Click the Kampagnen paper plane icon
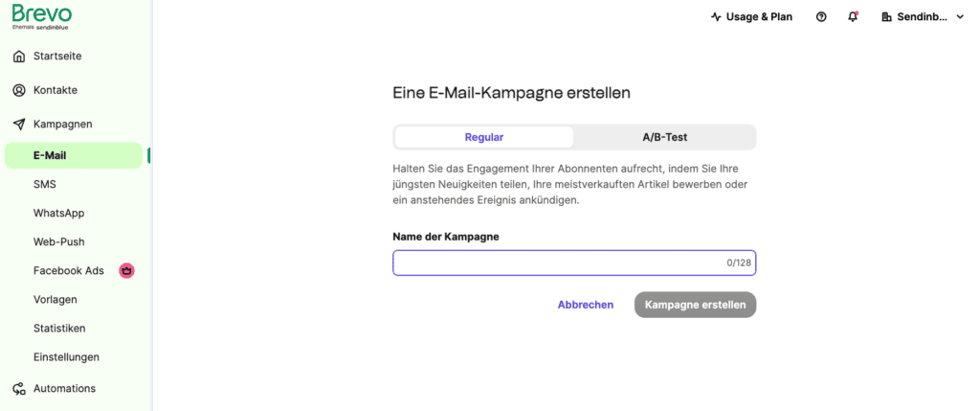 tap(19, 124)
